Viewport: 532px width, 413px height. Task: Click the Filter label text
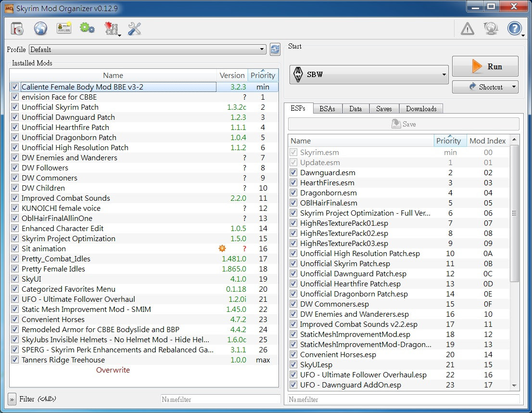27,399
